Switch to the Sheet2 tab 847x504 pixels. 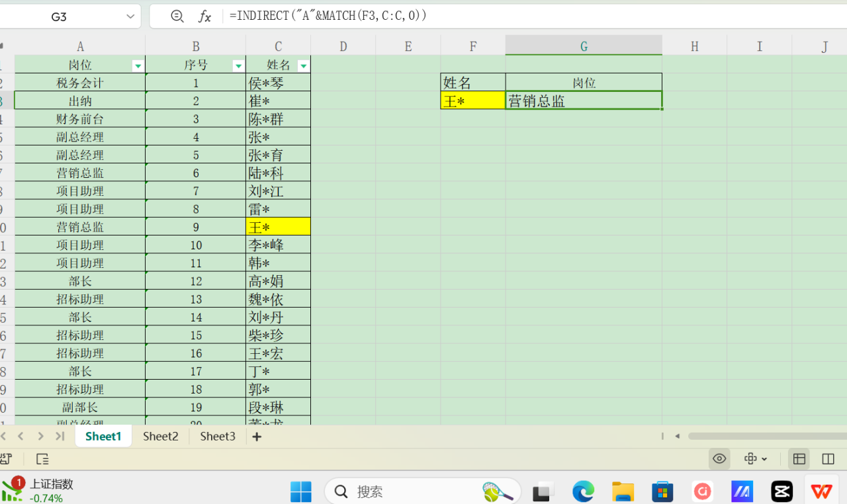coord(161,436)
